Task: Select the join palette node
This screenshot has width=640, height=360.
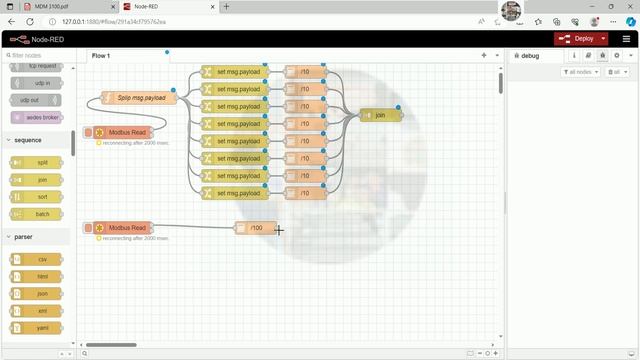Action: pos(36,180)
